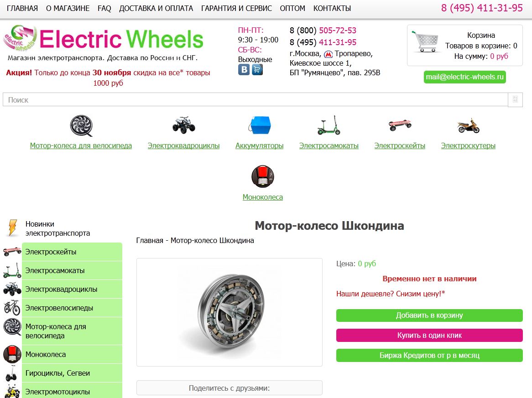
Task: Open the shopping cart basket icon
Action: pos(425,41)
